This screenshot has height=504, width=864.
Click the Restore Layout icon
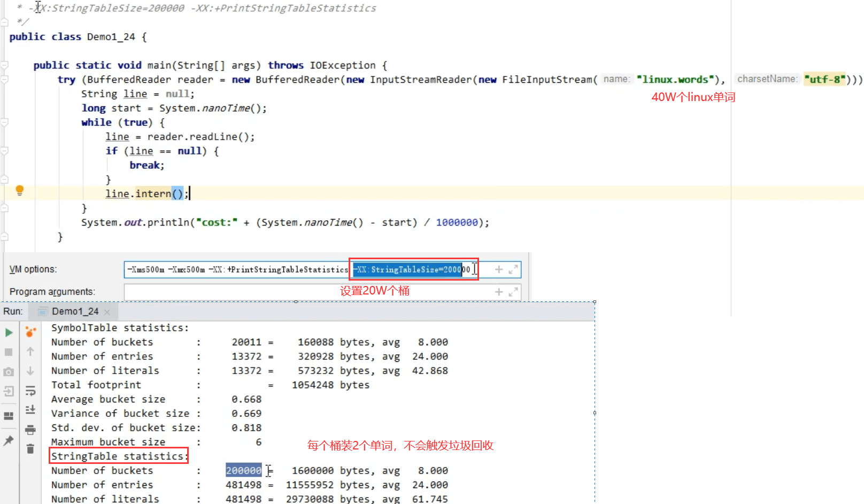9,416
